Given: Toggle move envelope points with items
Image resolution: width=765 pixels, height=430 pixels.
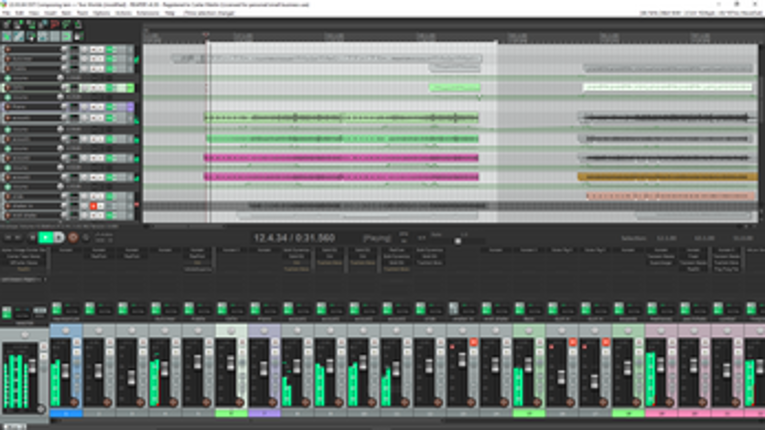Looking at the screenshot, I should [x=42, y=36].
